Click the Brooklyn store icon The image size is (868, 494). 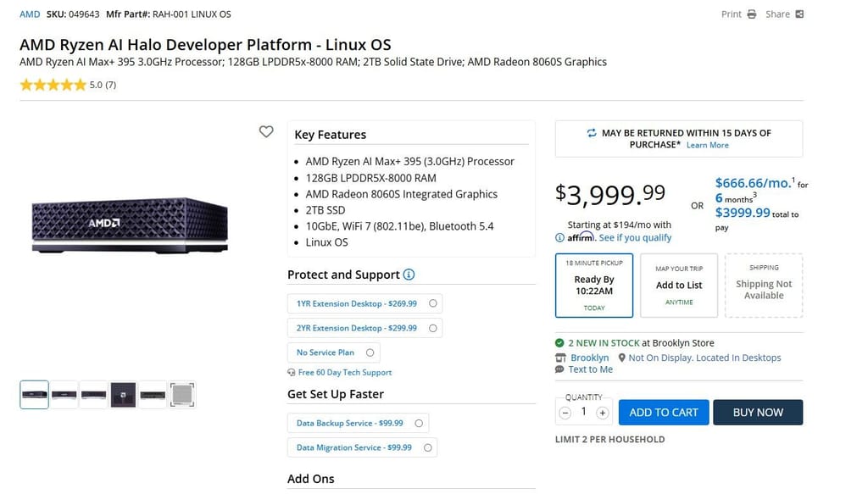pos(560,358)
